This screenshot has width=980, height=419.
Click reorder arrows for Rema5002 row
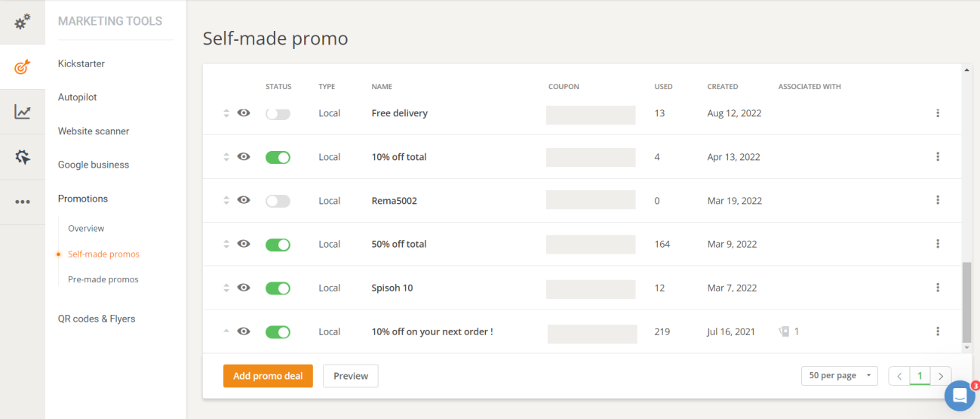pyautogui.click(x=226, y=201)
